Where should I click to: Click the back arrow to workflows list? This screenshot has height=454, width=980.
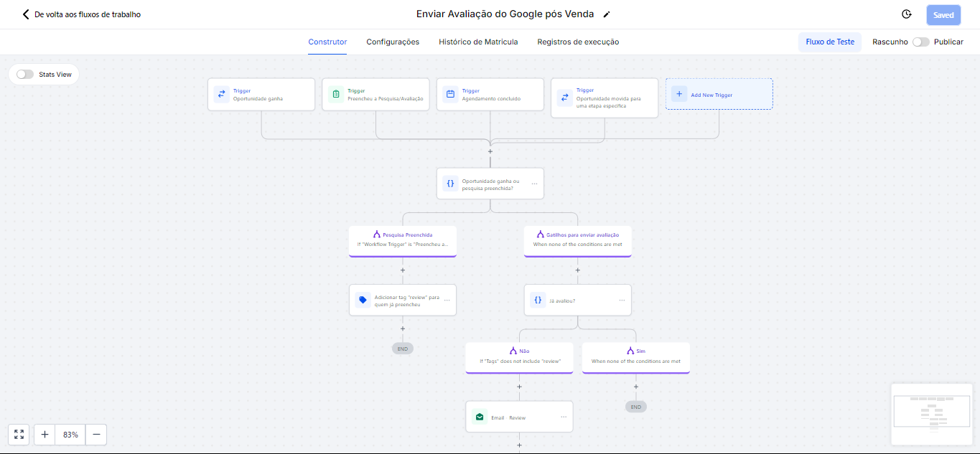tap(27, 14)
